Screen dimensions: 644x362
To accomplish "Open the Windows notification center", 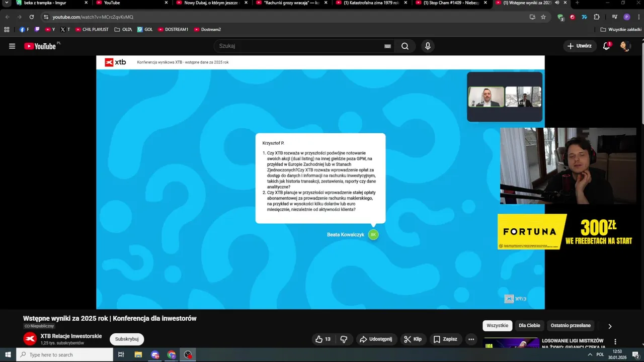I will [x=635, y=354].
